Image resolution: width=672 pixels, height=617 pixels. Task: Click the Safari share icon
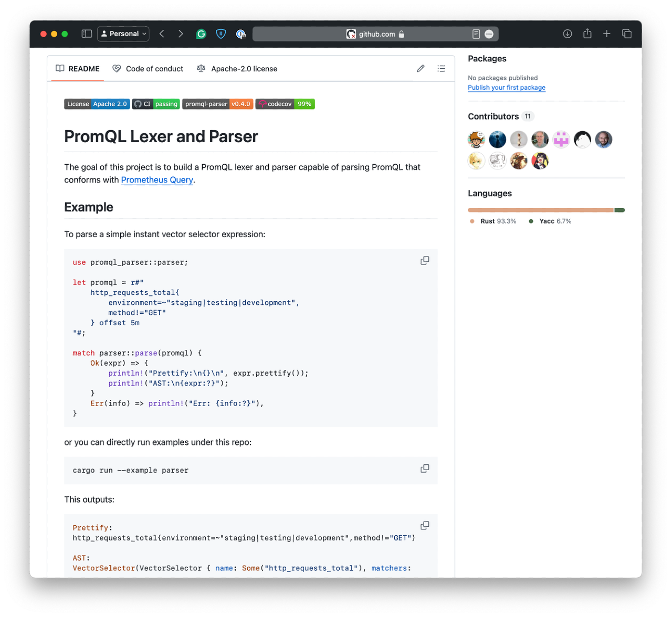pyautogui.click(x=587, y=34)
